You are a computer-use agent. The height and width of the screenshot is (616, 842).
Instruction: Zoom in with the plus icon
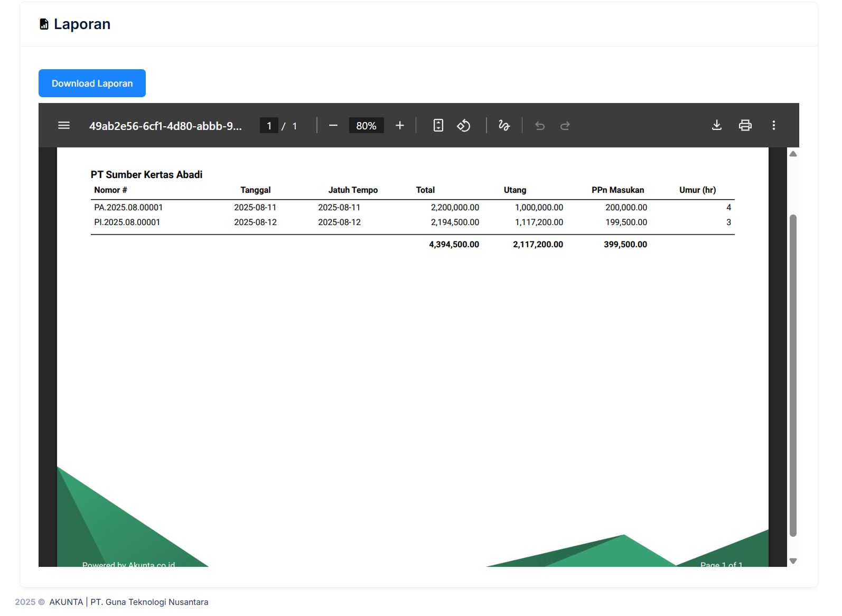400,126
